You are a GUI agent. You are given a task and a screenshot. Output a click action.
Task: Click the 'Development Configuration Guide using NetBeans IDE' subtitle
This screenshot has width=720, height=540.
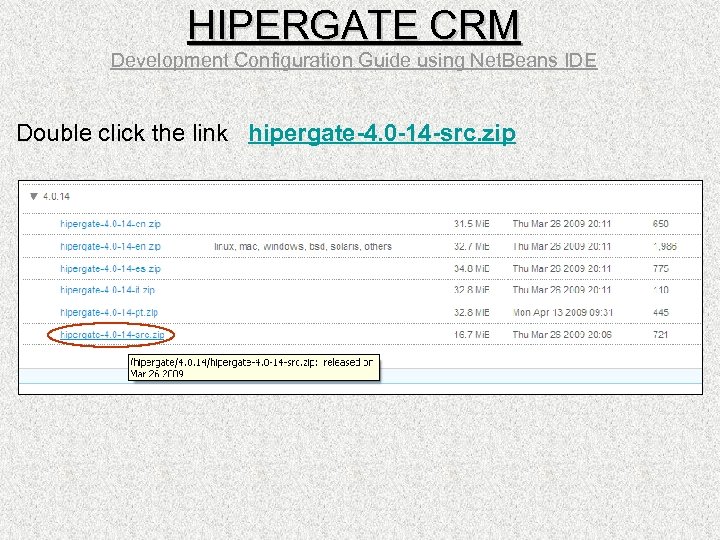[x=354, y=61]
